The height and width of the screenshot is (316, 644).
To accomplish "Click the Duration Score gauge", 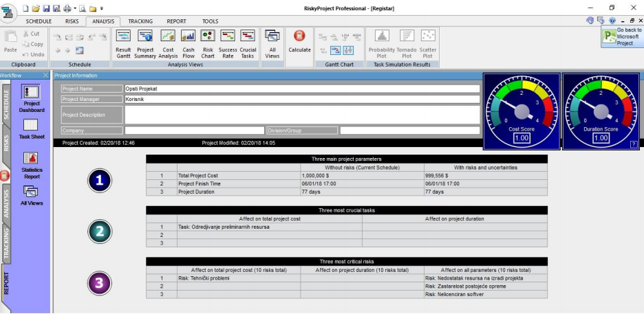I will tap(601, 111).
